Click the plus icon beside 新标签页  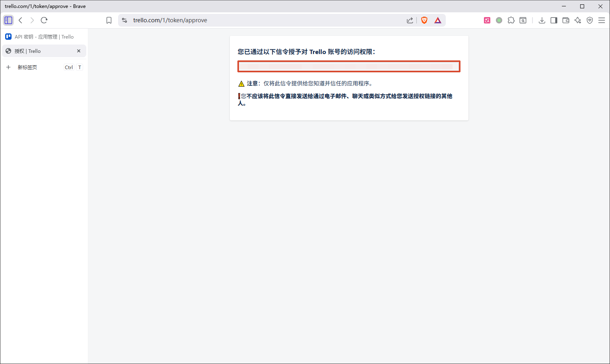click(x=8, y=67)
